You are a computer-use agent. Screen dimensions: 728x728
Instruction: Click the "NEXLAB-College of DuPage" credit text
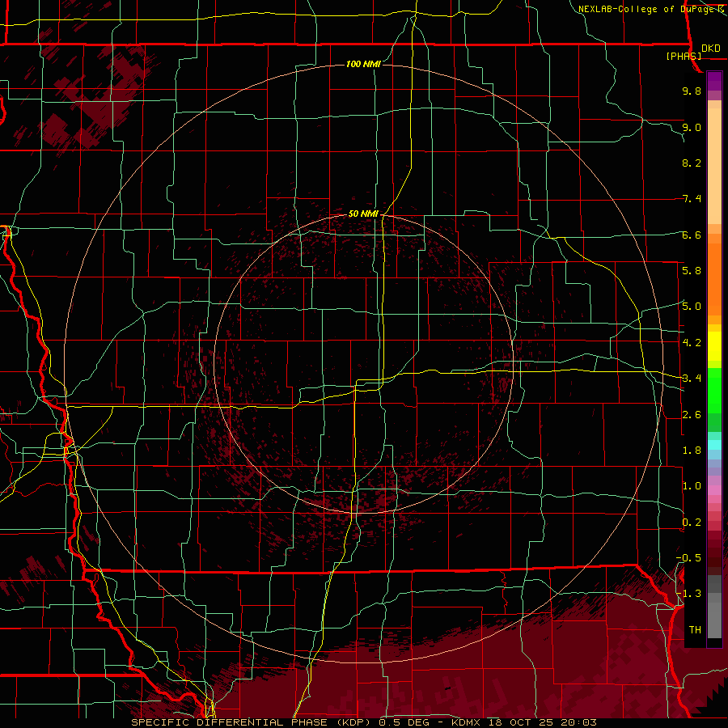(x=647, y=9)
